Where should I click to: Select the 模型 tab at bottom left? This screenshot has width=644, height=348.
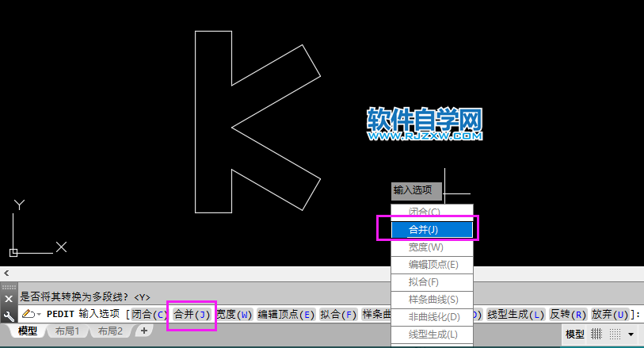pyautogui.click(x=27, y=331)
